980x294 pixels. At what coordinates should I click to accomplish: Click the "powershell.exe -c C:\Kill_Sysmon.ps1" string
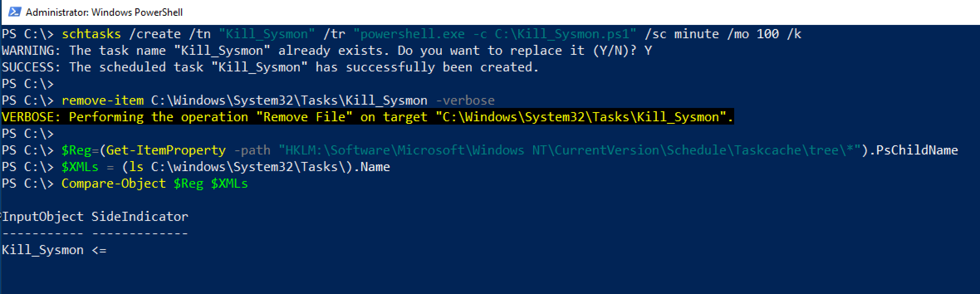[495, 34]
